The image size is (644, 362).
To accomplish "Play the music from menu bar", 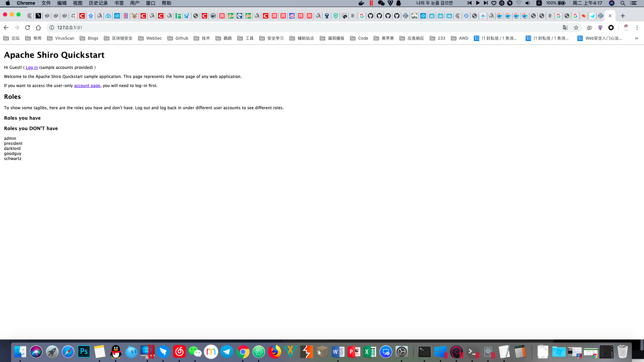I will pyautogui.click(x=478, y=3).
